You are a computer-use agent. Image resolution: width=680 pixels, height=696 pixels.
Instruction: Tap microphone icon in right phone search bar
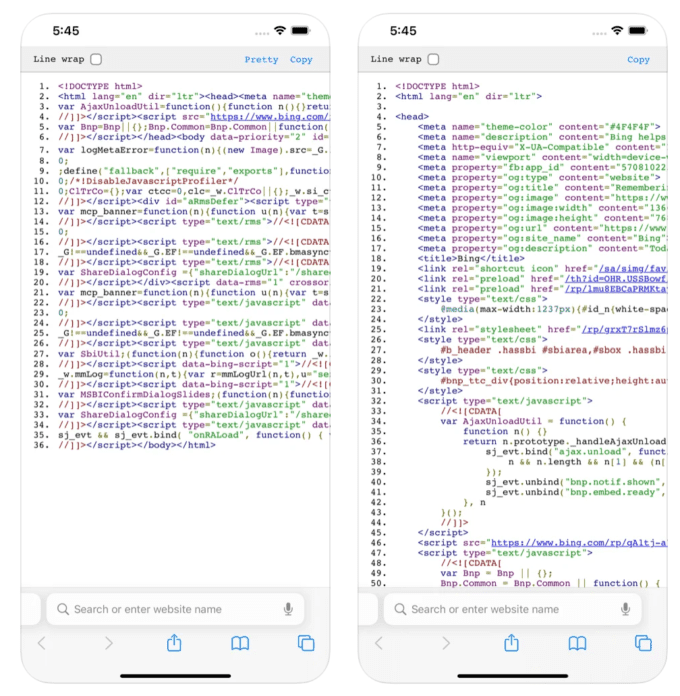coord(625,609)
